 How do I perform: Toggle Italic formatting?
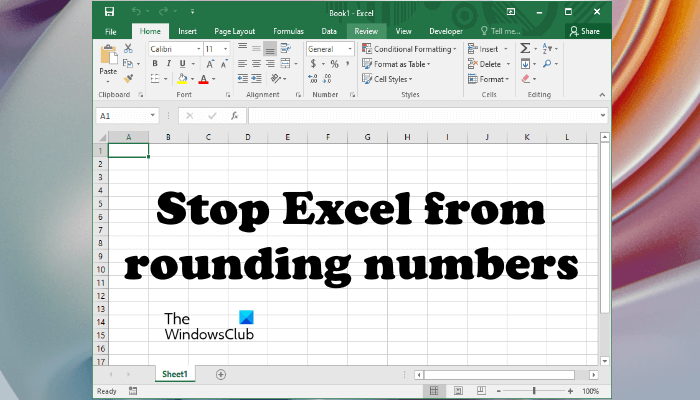click(168, 63)
